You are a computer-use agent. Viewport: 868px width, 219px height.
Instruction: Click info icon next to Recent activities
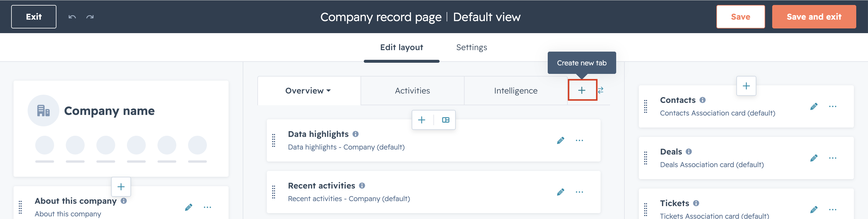click(362, 185)
